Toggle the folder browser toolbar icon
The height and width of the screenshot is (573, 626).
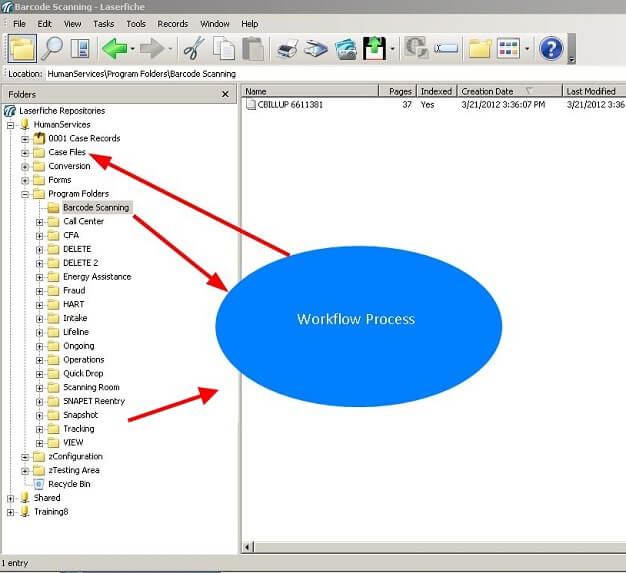point(22,48)
